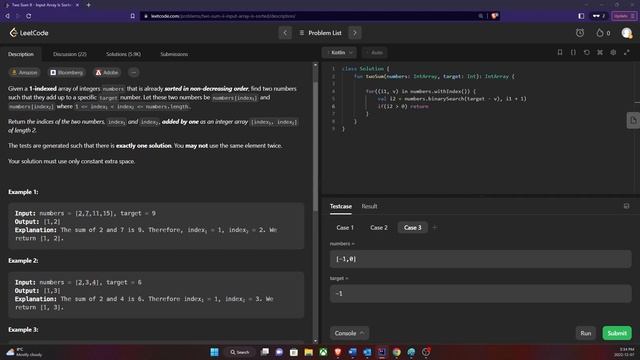Switch to the Discussion tab

[x=69, y=54]
